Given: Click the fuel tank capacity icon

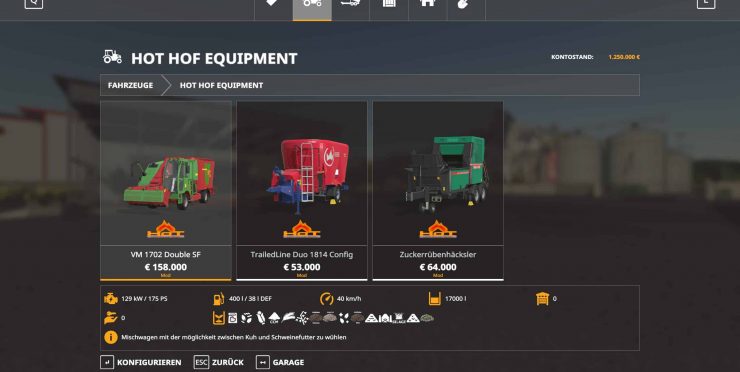Looking at the screenshot, I should [x=219, y=298].
